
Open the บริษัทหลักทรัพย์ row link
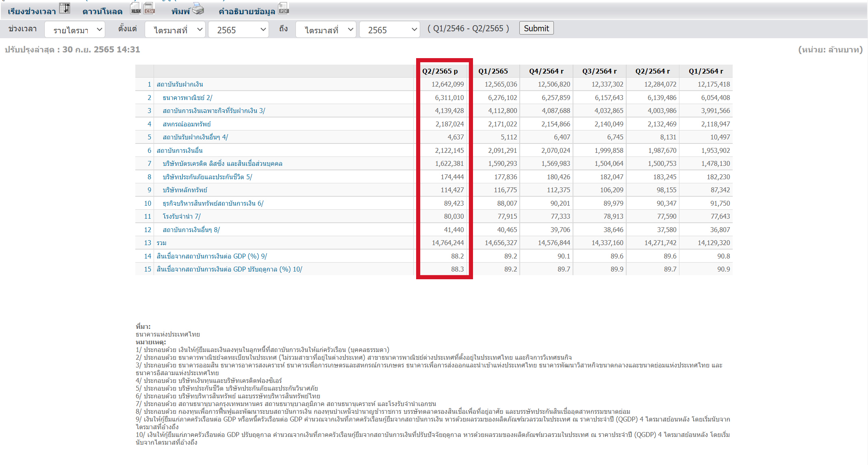click(185, 190)
